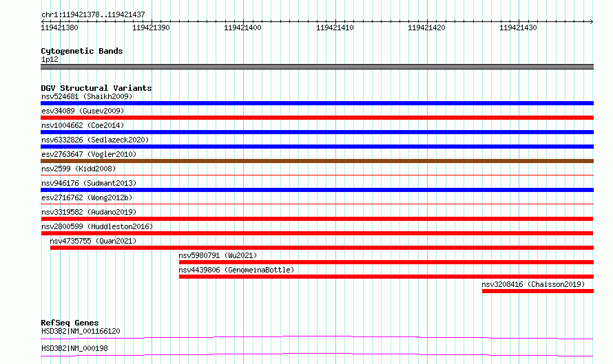Click the nsv946176 (Sudmant2013) blue bar
The height and width of the screenshot is (364, 613).
click(317, 190)
